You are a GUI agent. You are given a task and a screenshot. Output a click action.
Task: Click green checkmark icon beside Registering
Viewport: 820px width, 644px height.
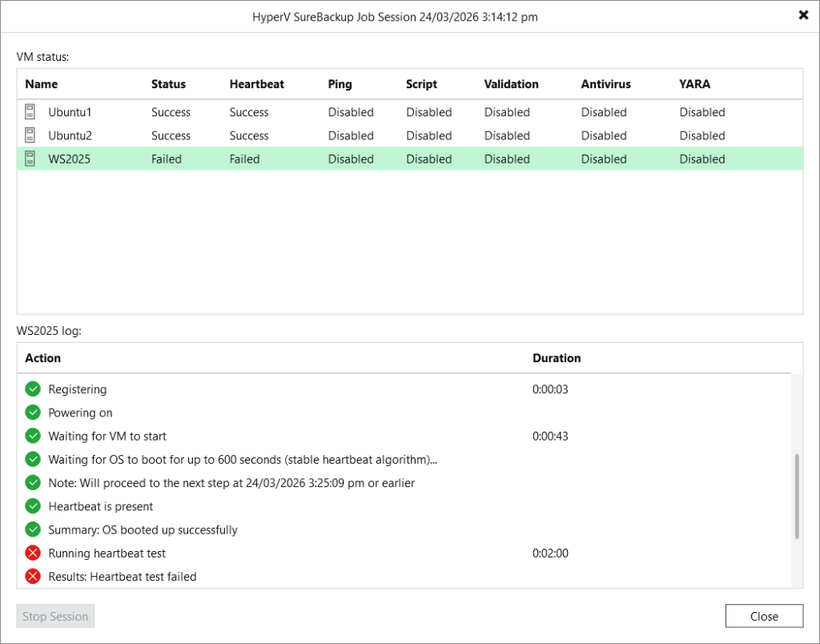point(33,389)
